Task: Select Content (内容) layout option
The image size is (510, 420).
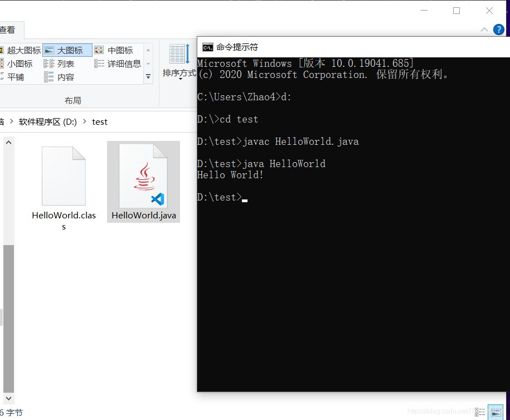Action: tap(59, 77)
